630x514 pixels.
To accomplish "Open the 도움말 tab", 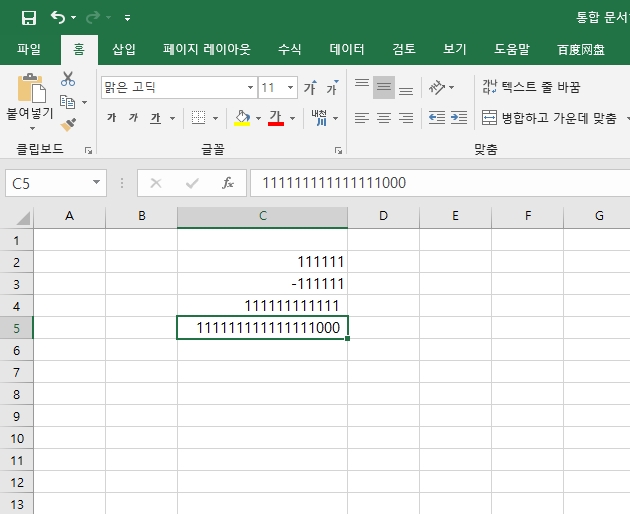I will [x=512, y=49].
